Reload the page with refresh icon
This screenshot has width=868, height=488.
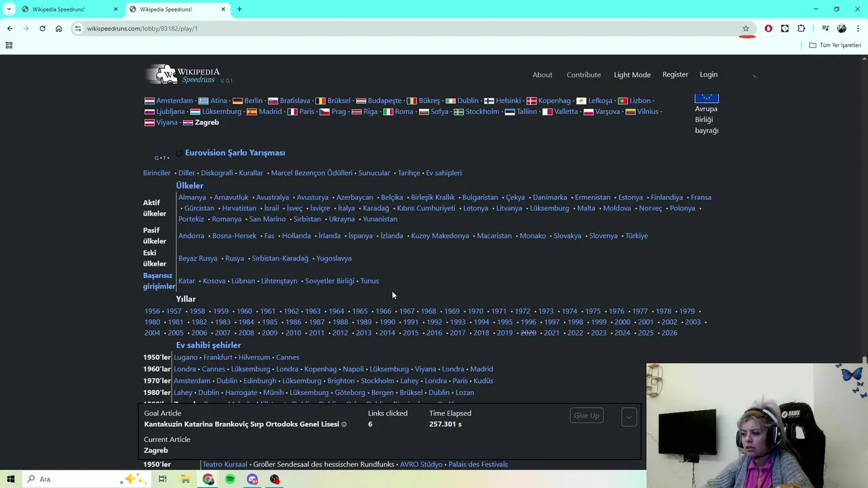click(42, 28)
